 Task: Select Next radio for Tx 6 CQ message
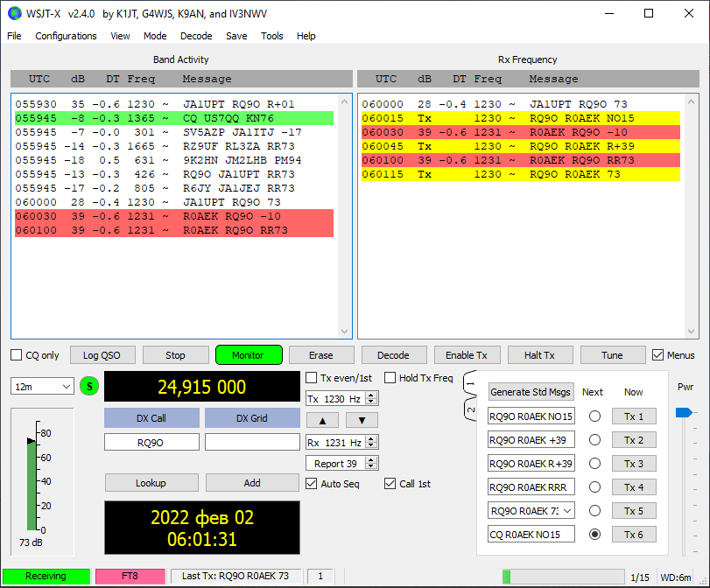pyautogui.click(x=595, y=535)
